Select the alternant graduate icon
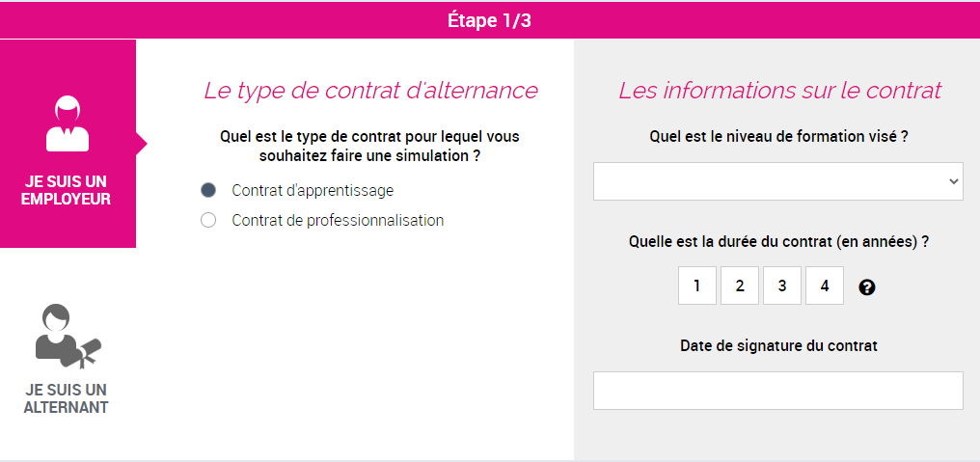980x462 pixels. (68, 336)
